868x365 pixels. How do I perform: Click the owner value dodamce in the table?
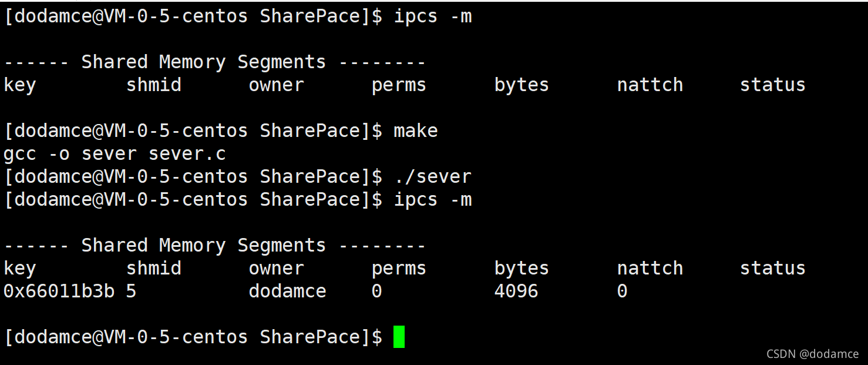[287, 291]
